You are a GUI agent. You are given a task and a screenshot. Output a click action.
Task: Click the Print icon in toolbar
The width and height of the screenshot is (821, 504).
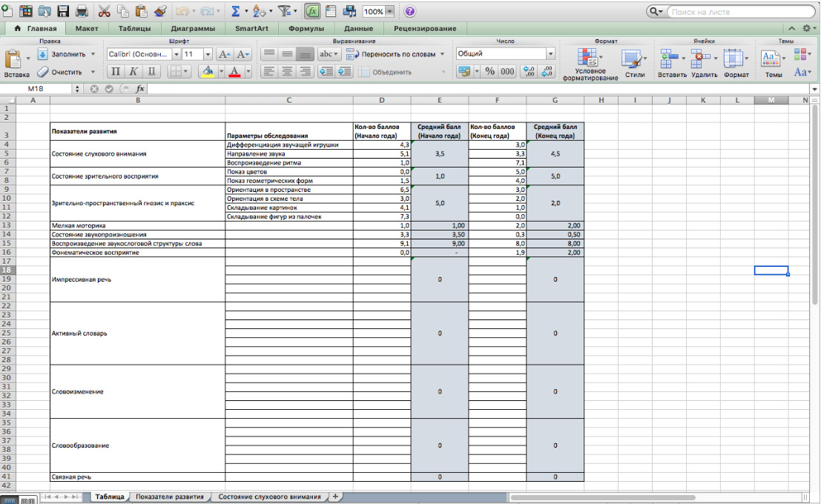click(82, 11)
